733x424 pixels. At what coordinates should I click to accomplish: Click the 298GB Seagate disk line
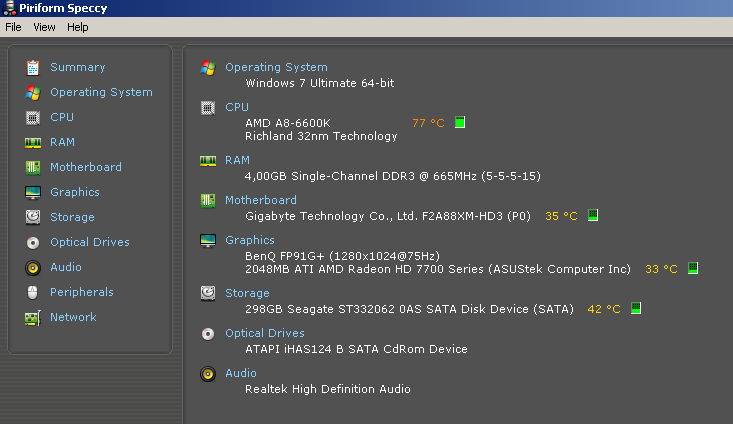[x=410, y=309]
